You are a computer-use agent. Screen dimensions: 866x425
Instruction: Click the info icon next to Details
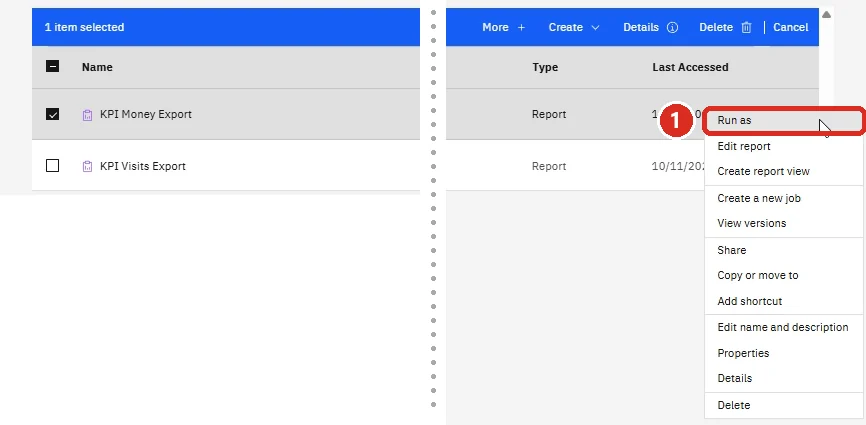672,28
